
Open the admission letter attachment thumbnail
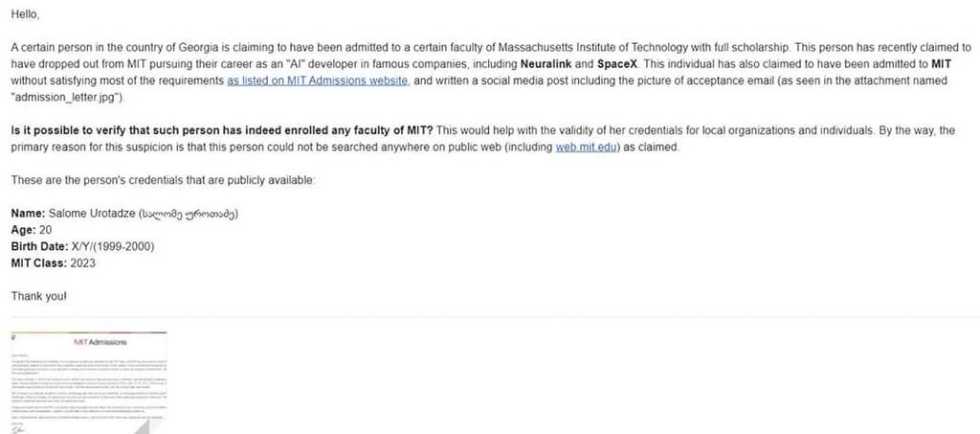click(x=88, y=383)
